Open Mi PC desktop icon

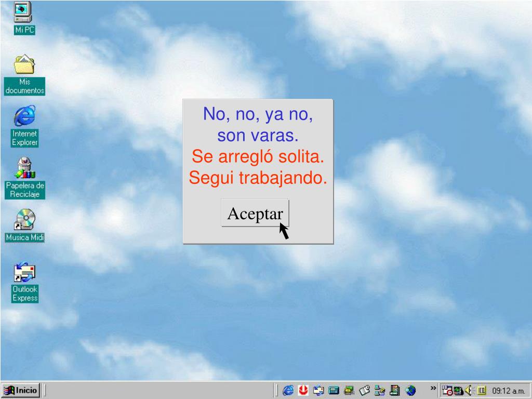pos(24,18)
